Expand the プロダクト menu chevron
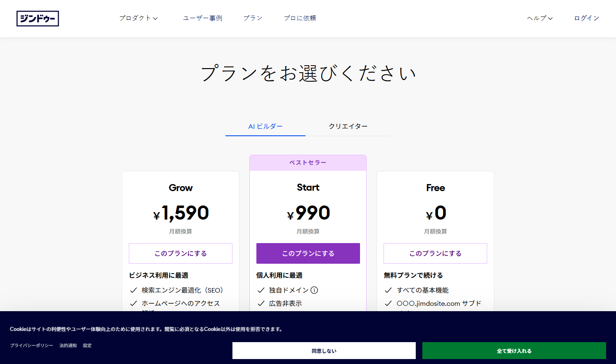616x364 pixels. tap(155, 18)
